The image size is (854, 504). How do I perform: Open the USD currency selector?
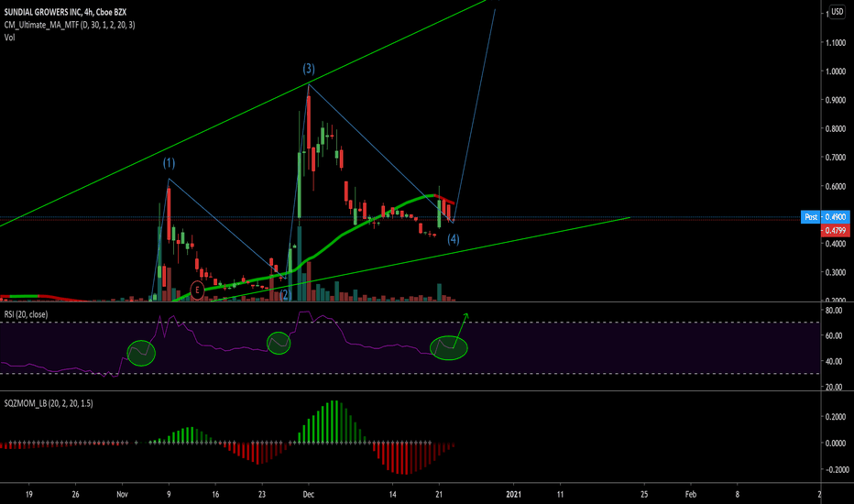[838, 11]
